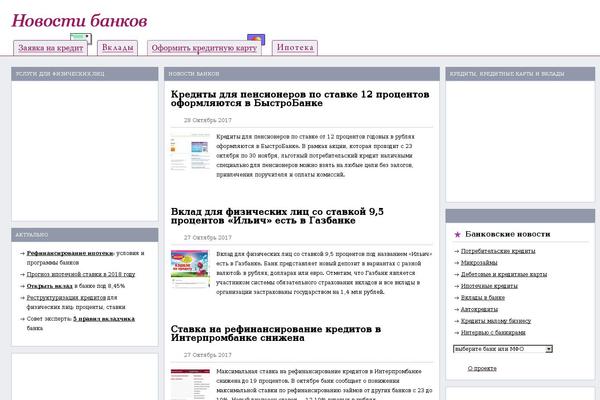
Task: Open the Вклады tab
Action: [117, 48]
